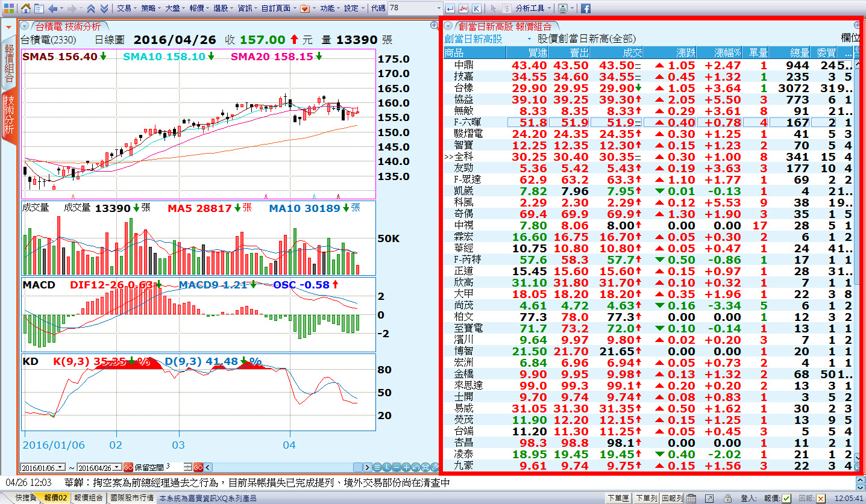
Task: Click the pop-out arrow icon in status bar
Action: coord(710,498)
